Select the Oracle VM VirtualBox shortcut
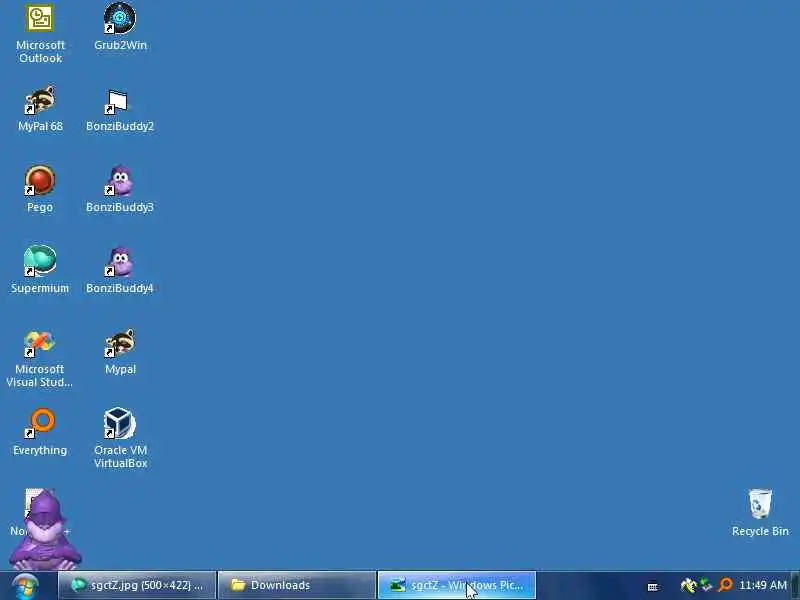800x600 pixels. [x=120, y=439]
